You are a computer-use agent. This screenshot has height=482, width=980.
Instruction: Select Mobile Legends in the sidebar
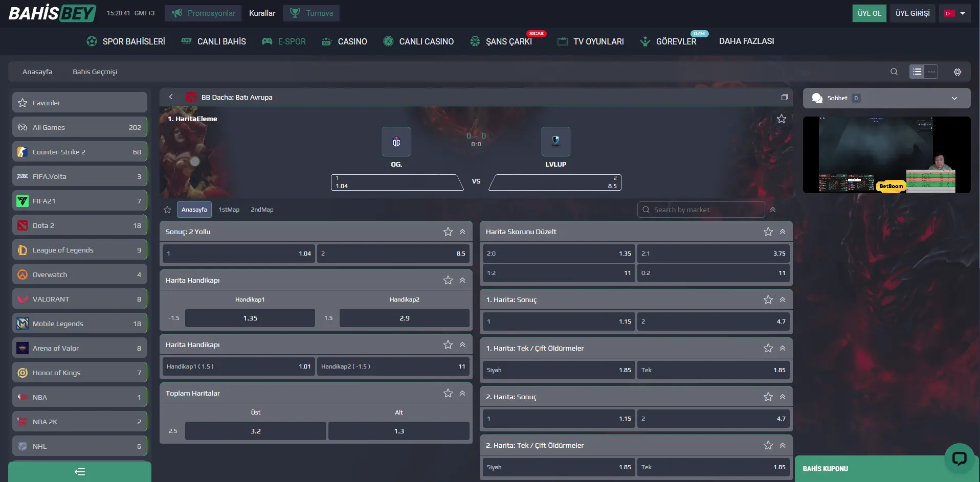(x=80, y=324)
